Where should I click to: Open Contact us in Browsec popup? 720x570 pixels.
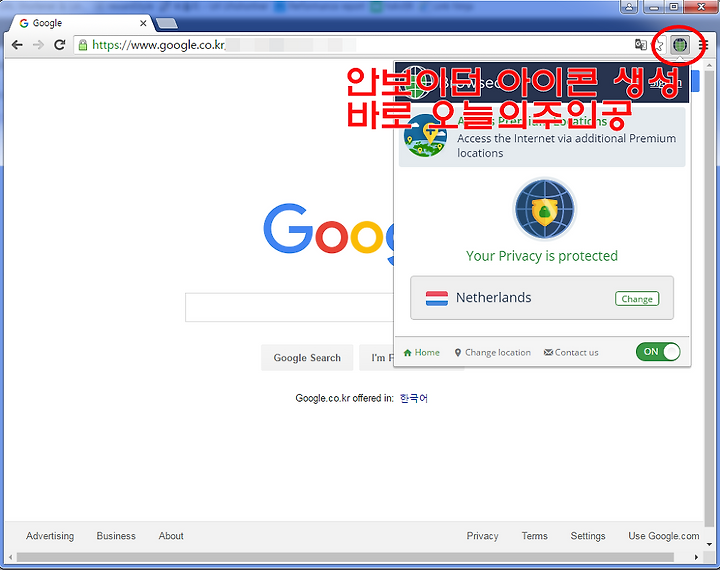[x=571, y=352]
